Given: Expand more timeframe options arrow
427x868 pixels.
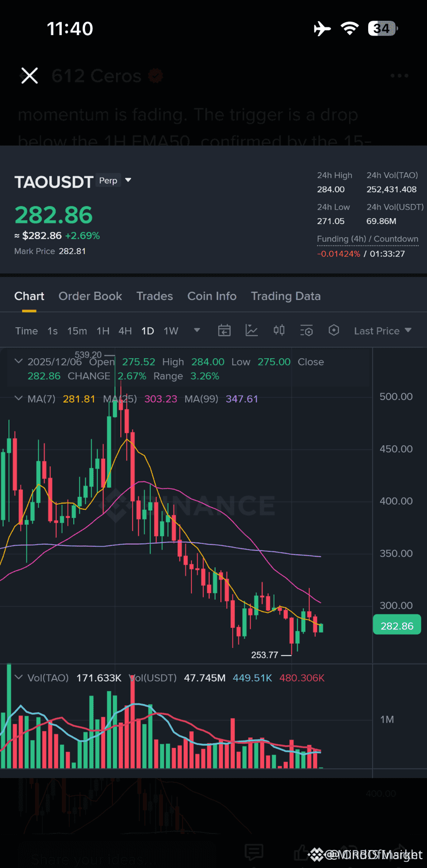Looking at the screenshot, I should [x=196, y=330].
